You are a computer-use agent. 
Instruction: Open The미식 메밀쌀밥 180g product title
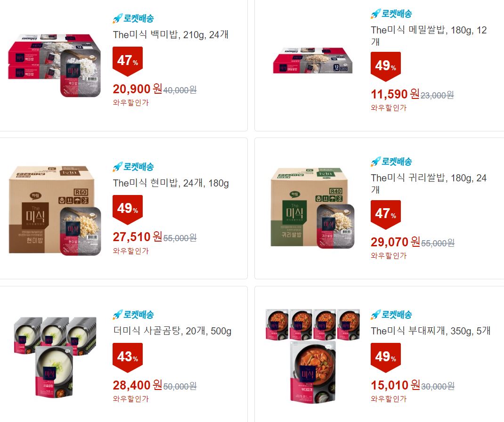(x=429, y=36)
